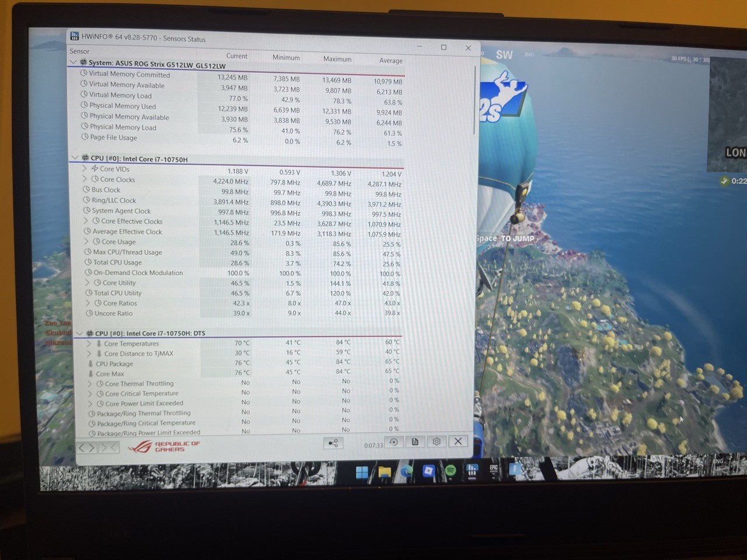This screenshot has width=747, height=560.
Task: Expand the Core Ratios row
Action: (x=88, y=303)
